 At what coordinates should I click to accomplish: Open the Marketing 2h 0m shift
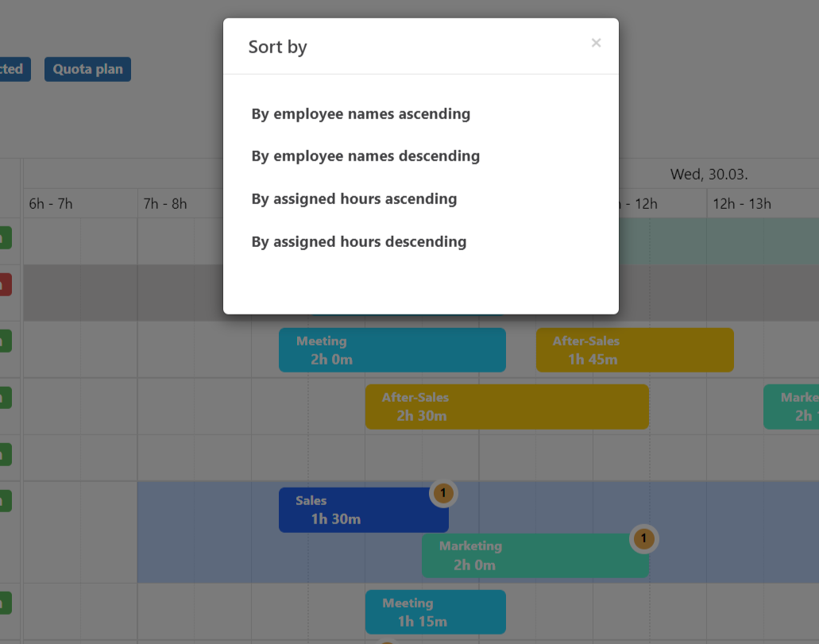(534, 556)
